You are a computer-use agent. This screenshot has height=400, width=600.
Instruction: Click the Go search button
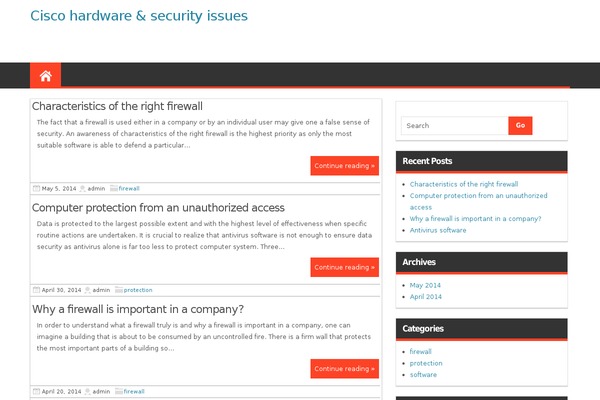(x=520, y=126)
